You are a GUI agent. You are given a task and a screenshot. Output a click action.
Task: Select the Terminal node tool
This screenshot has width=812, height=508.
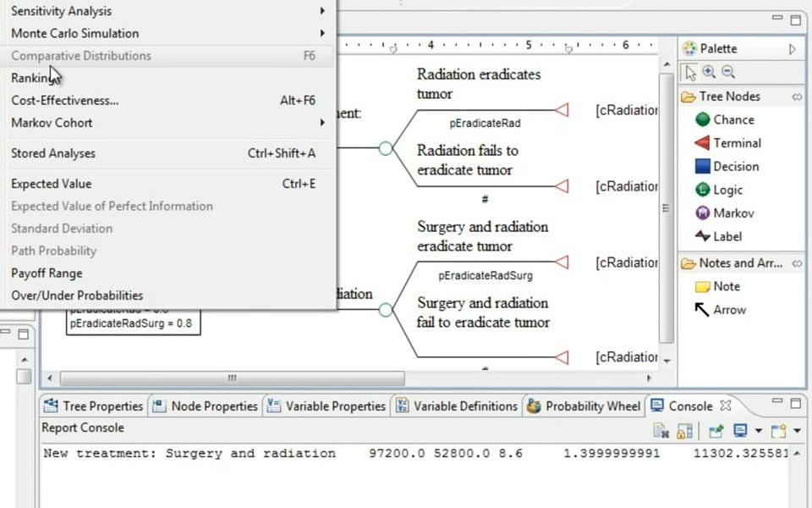pyautogui.click(x=728, y=143)
